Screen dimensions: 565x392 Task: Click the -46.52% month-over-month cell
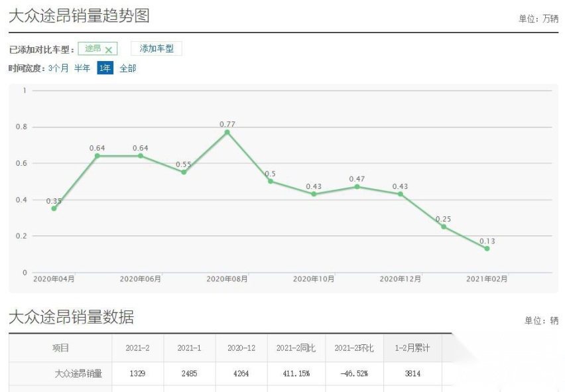click(354, 373)
